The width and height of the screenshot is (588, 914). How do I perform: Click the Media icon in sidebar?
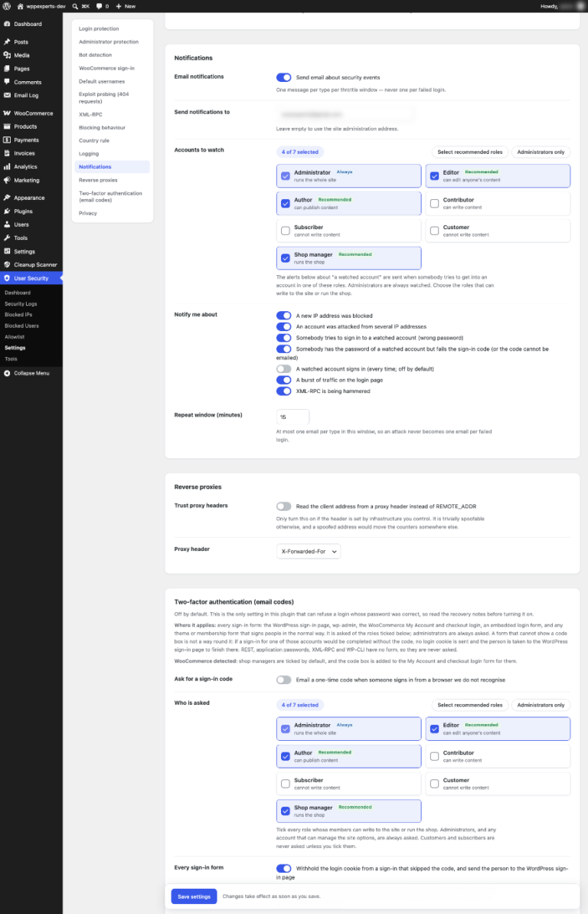coord(7,55)
